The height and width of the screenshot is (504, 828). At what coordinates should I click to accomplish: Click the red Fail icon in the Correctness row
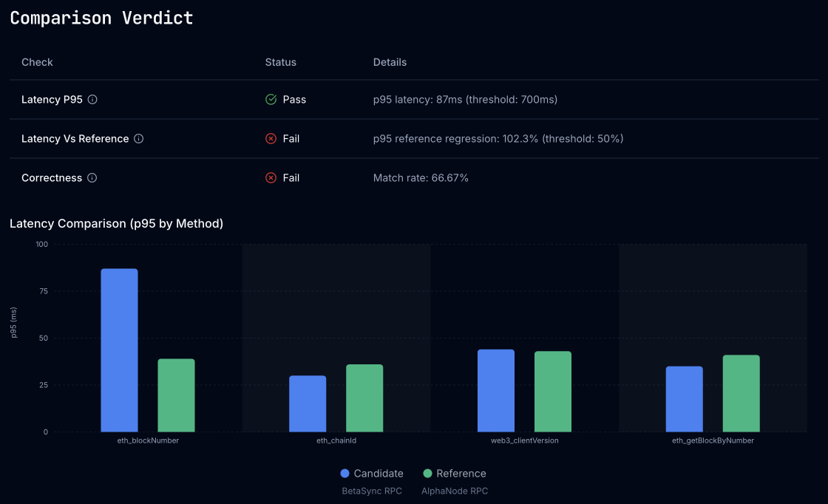271,178
